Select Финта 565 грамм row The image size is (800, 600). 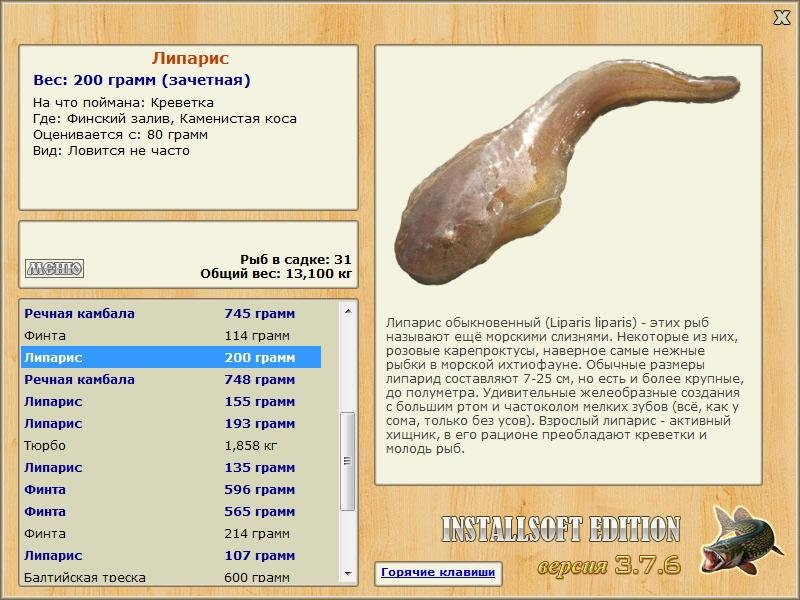pos(171,511)
